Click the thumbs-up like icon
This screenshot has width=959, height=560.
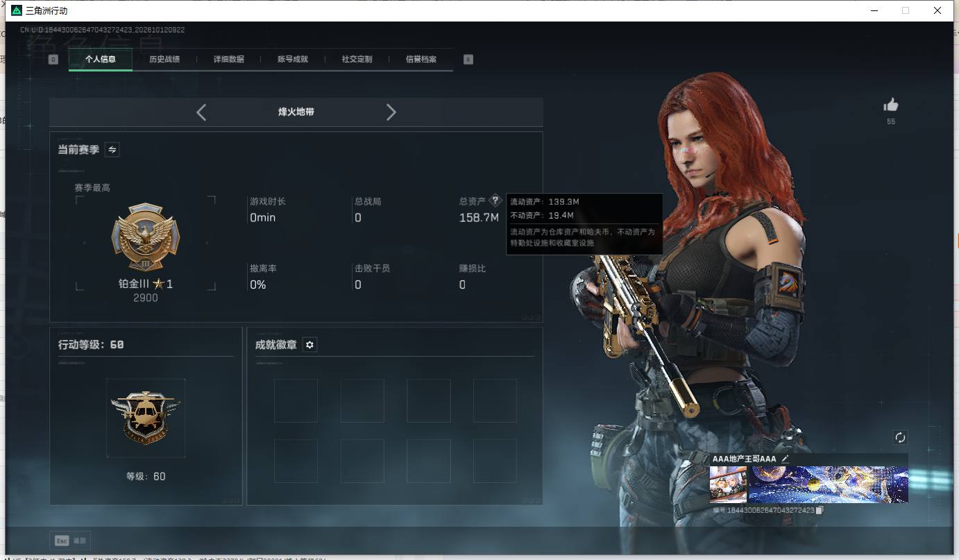pos(891,105)
